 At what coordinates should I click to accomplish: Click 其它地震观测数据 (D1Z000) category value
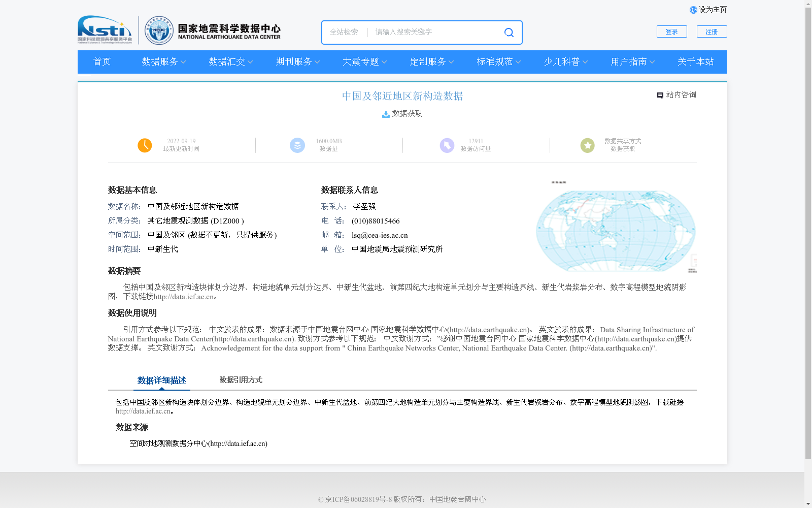(196, 221)
